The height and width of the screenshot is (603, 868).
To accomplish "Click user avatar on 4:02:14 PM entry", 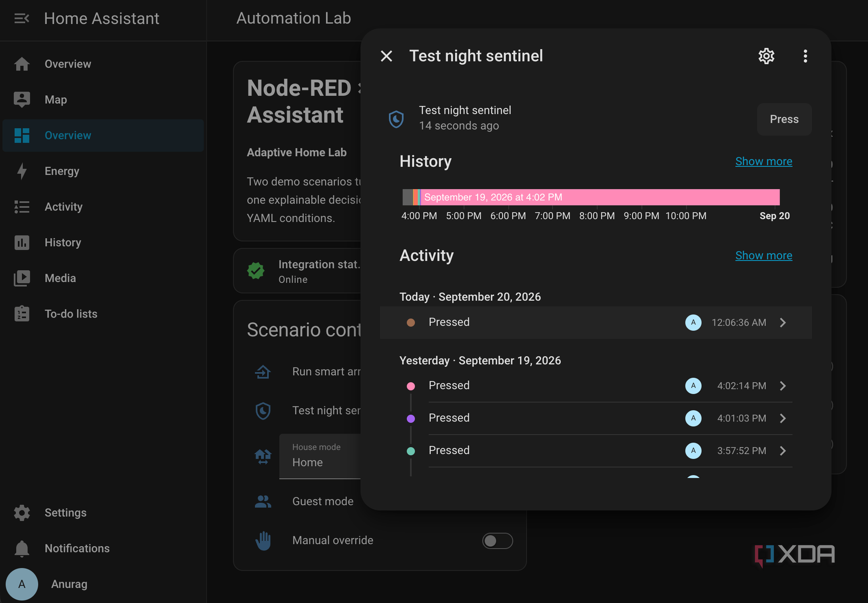I will pyautogui.click(x=693, y=386).
